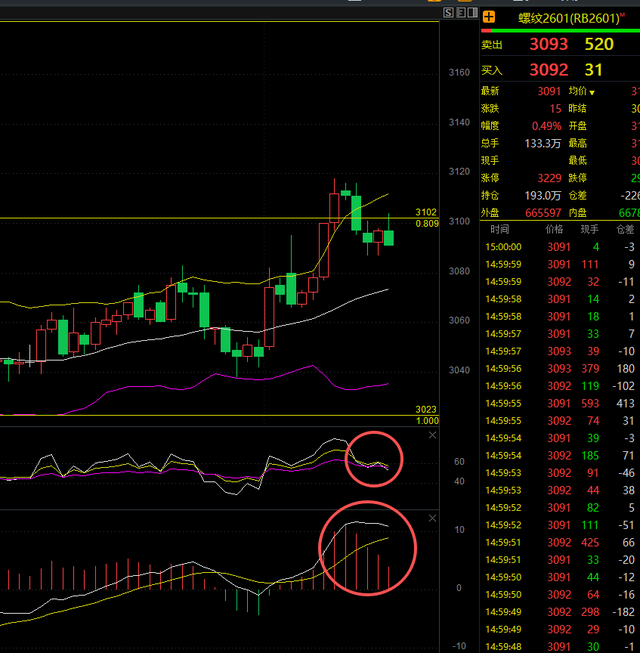This screenshot has height=653, width=640.
Task: Click the 外盘 value 665597
Action: (x=543, y=213)
